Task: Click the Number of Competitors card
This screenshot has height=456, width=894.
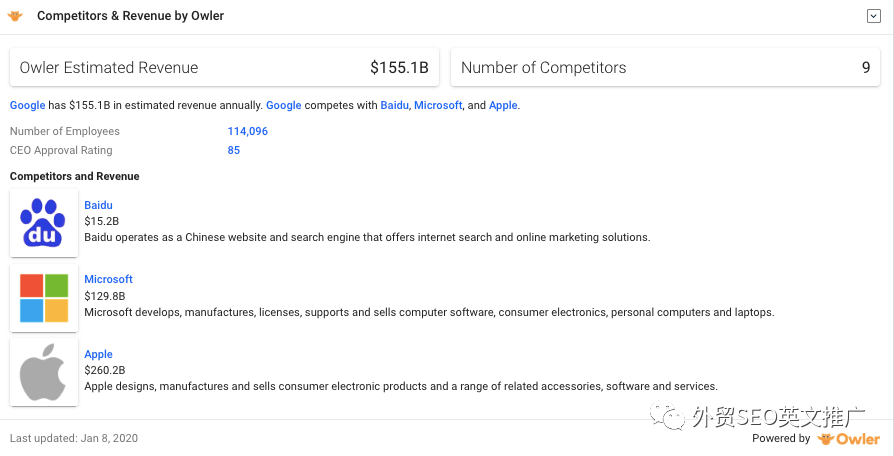Action: (666, 68)
